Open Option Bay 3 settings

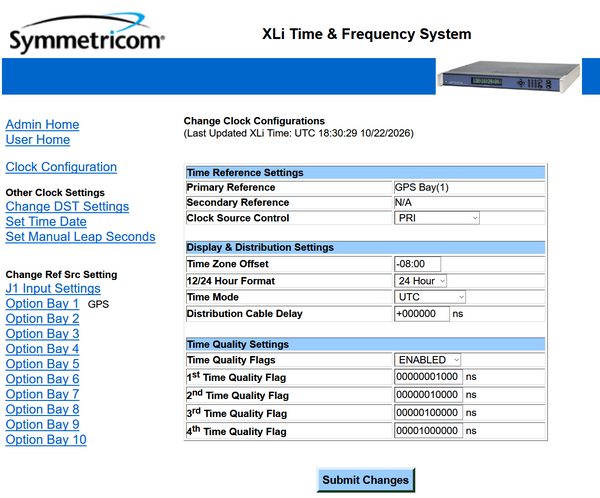(42, 334)
